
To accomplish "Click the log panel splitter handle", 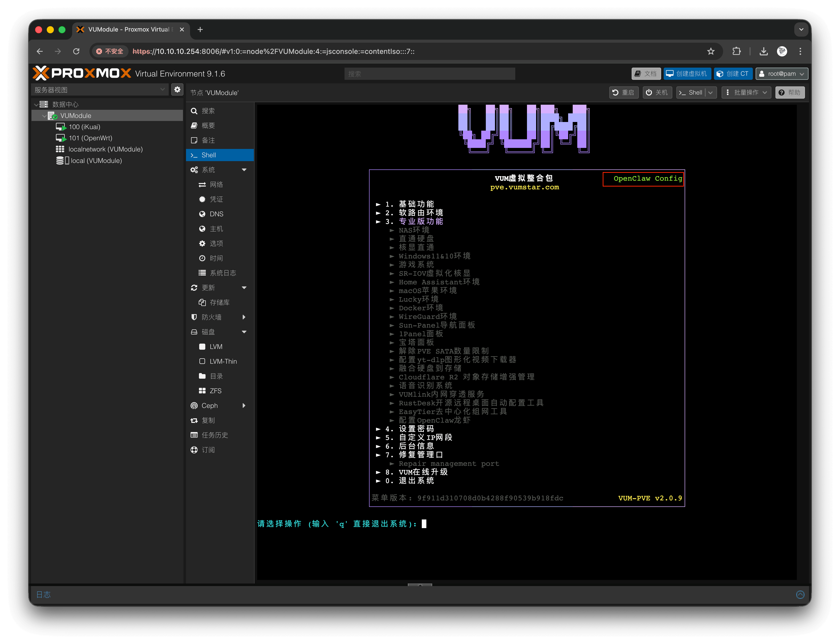I will point(420,585).
